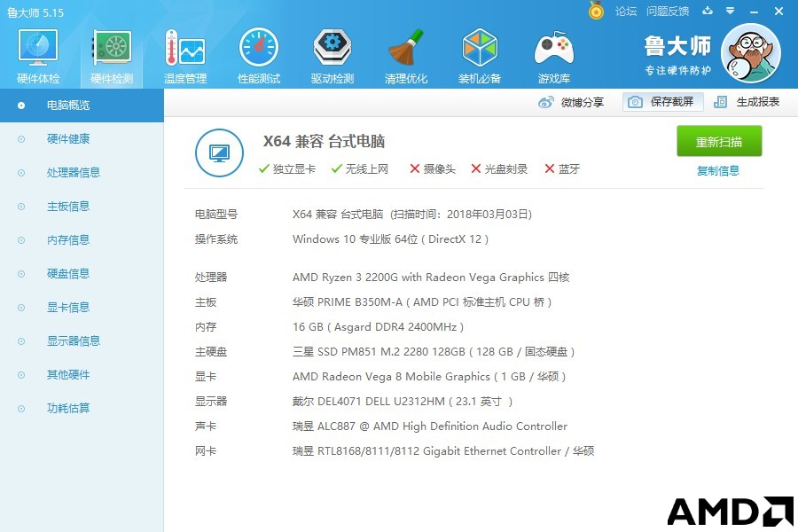Click the radio dot beside 内存信息
Image resolution: width=798 pixels, height=532 pixels.
pos(21,240)
